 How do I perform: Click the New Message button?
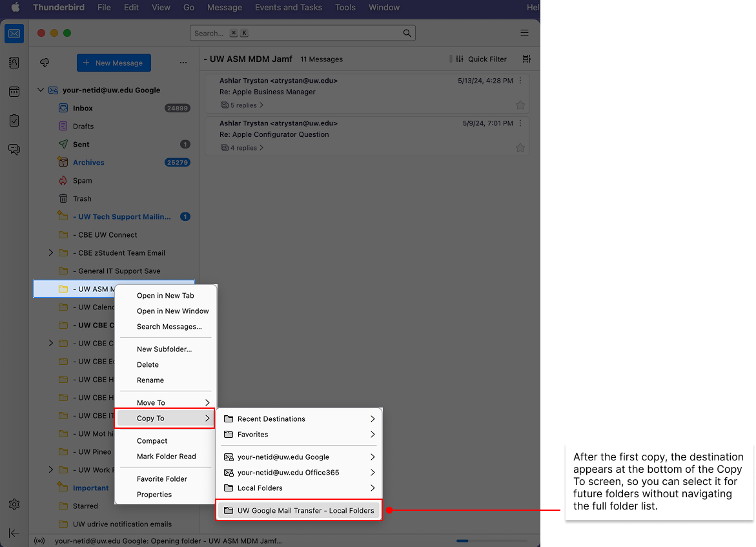click(x=114, y=63)
